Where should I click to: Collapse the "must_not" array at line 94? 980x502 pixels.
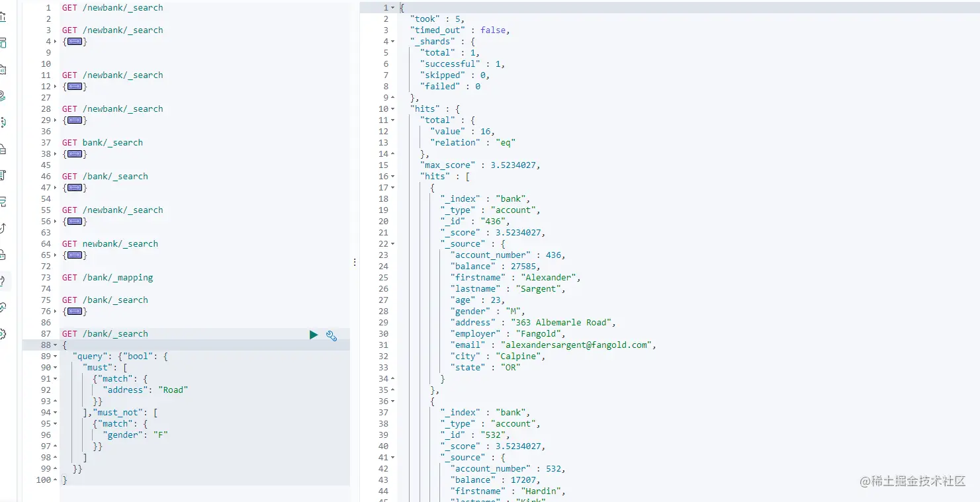pos(56,413)
